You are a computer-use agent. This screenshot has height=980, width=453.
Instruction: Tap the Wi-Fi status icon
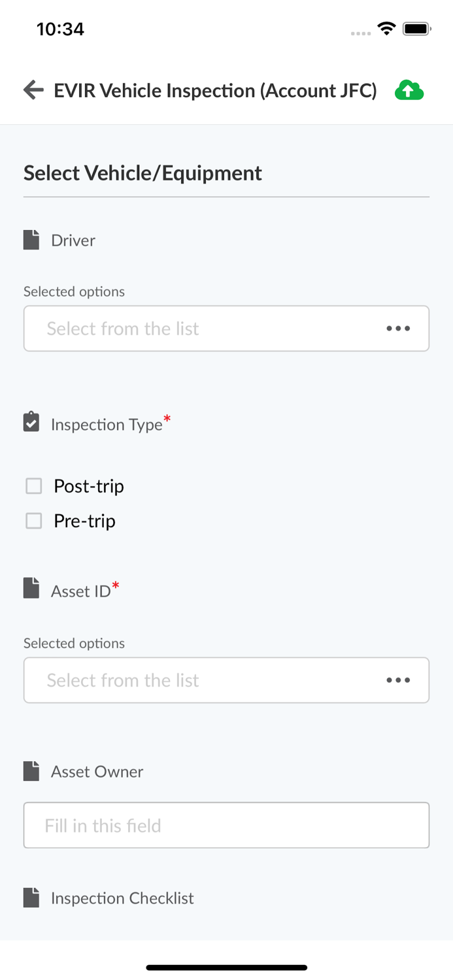(386, 29)
